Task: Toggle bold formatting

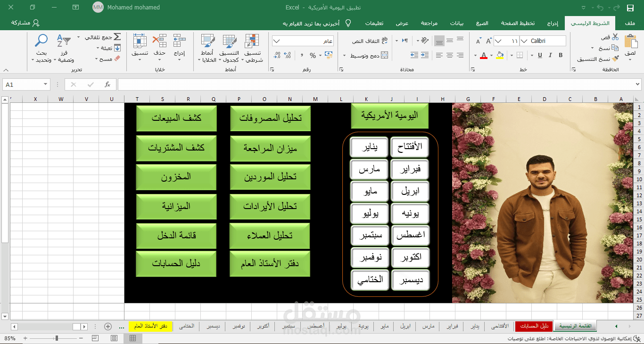Action: [561, 55]
